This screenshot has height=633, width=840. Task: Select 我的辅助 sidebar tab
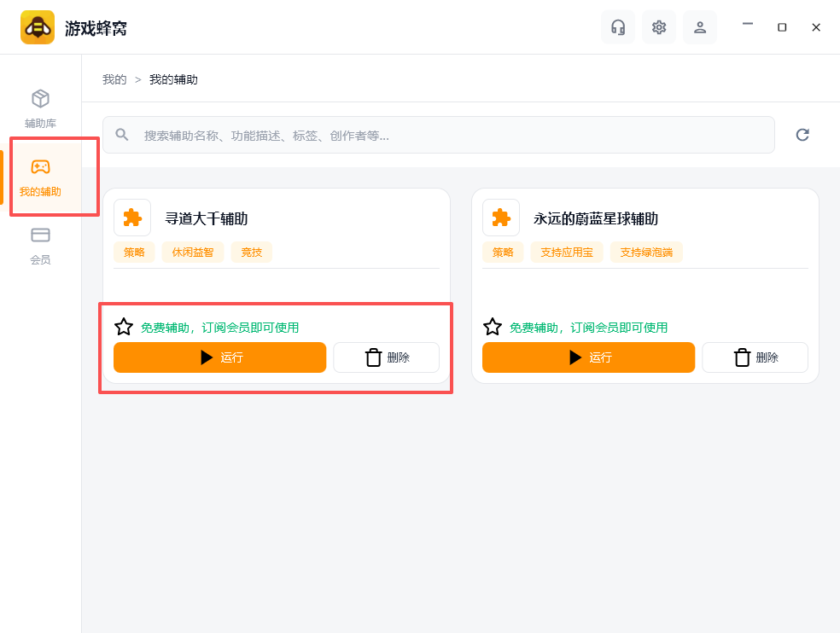point(40,177)
